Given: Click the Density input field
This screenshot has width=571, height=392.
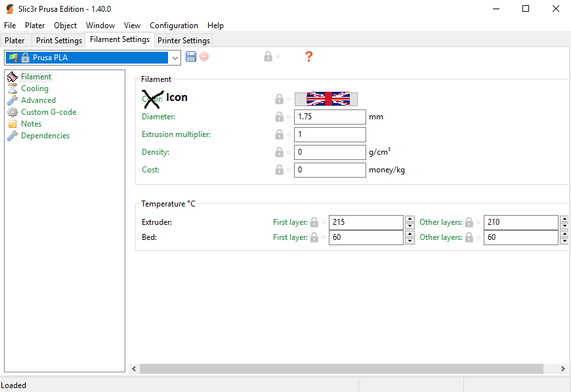Looking at the screenshot, I should [x=330, y=152].
